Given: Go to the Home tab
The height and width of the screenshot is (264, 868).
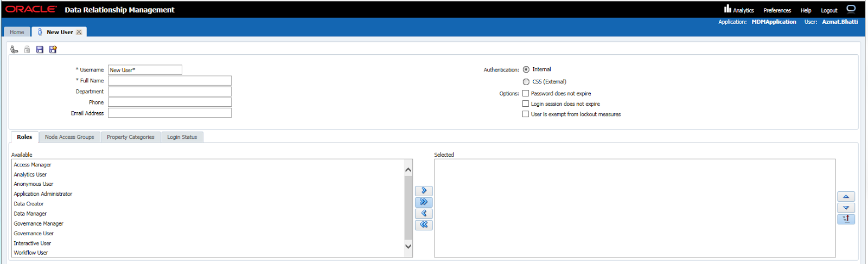Looking at the screenshot, I should (x=17, y=32).
